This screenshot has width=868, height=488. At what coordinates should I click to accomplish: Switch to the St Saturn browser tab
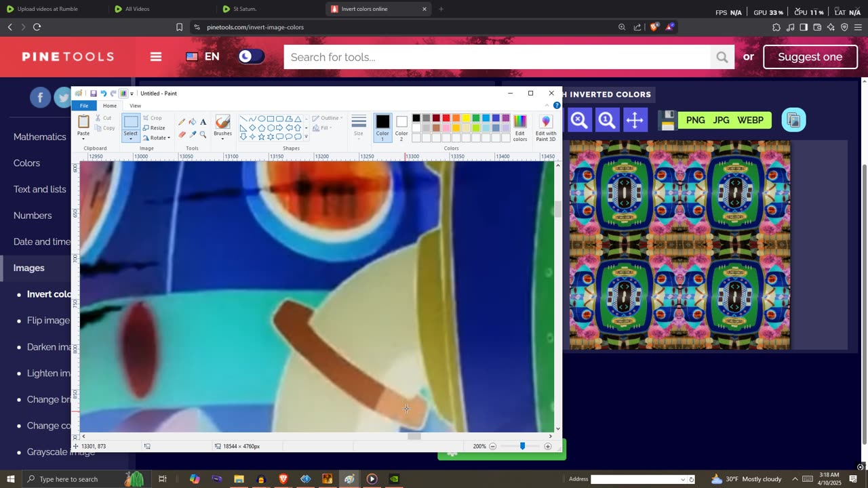(245, 9)
